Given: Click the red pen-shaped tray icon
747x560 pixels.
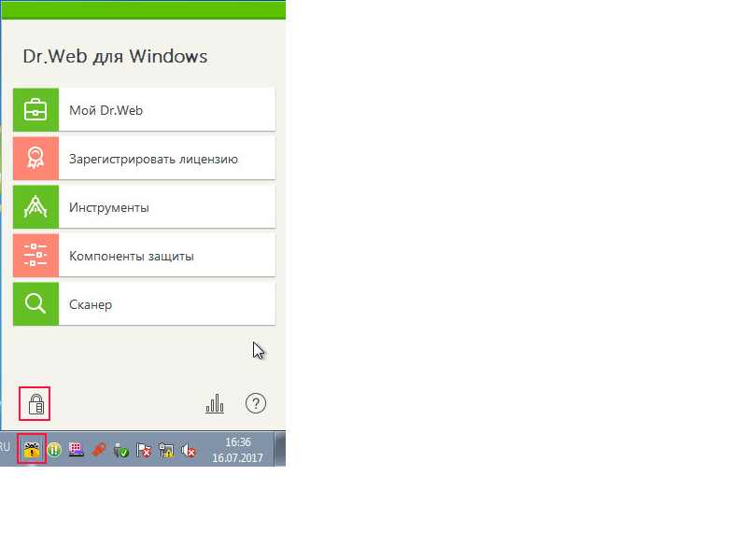Looking at the screenshot, I should click(98, 449).
